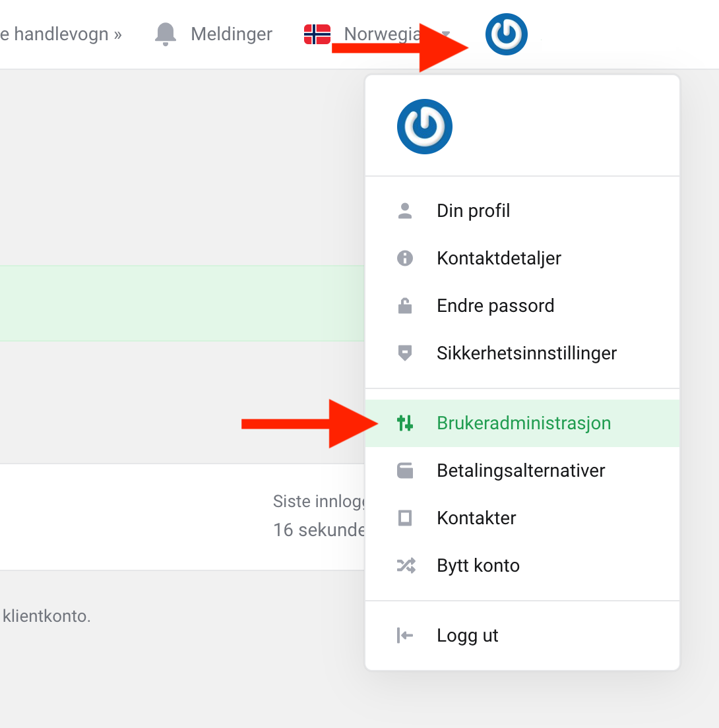Open the Norwegian language dropdown

tap(377, 34)
